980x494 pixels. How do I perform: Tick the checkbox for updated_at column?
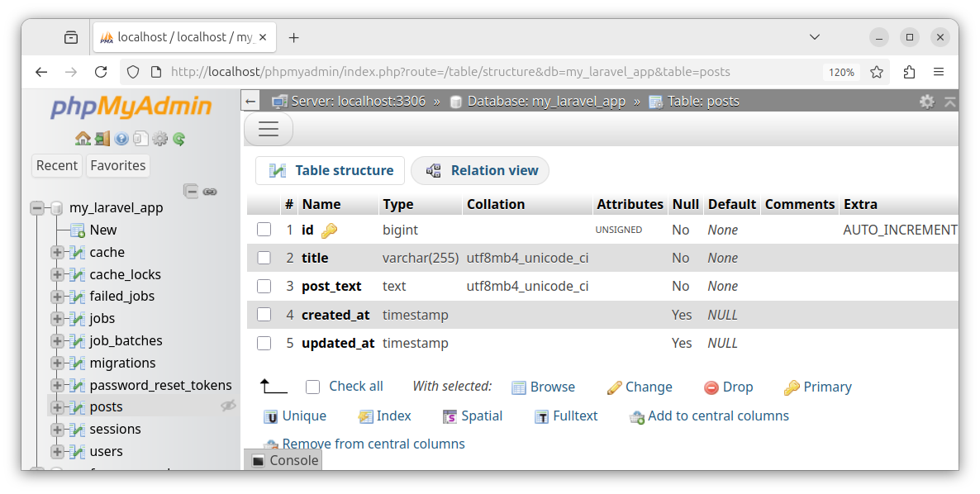(x=264, y=343)
